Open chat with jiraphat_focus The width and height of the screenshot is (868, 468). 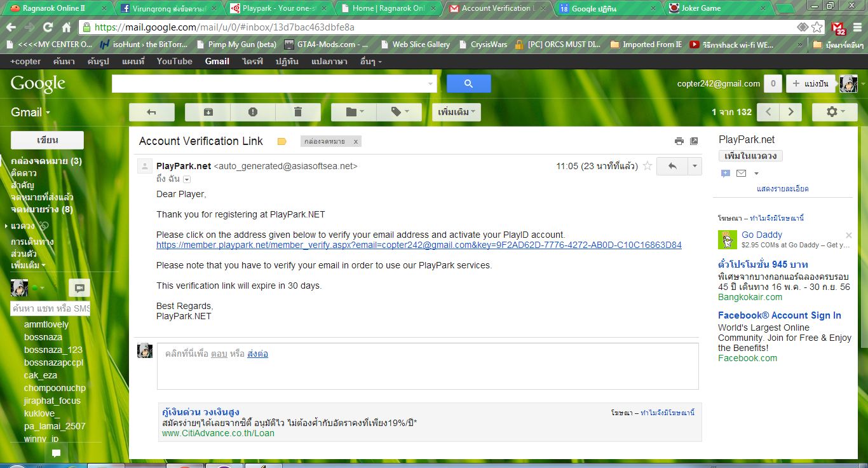[x=52, y=401]
